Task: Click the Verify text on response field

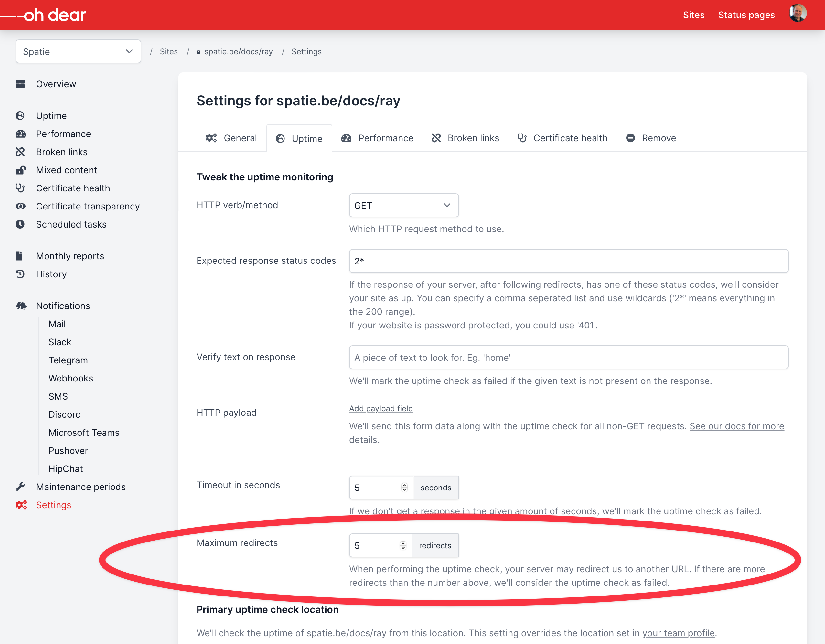Action: pyautogui.click(x=569, y=357)
